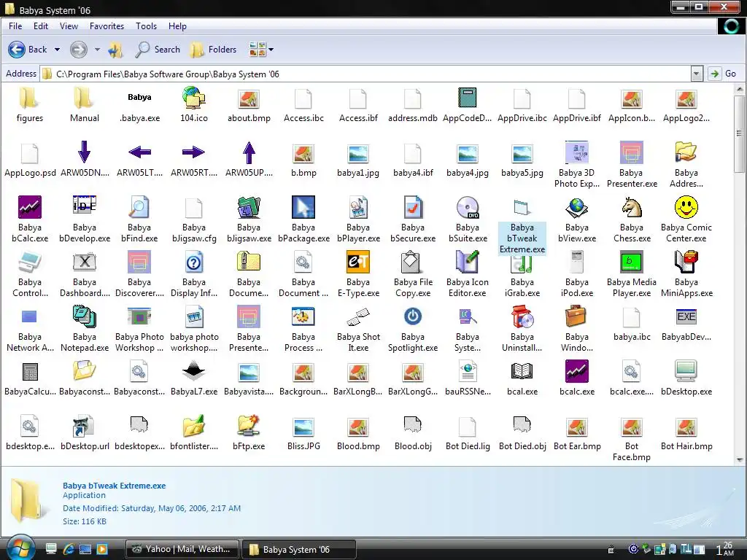Launch Internet Explorer from quick launch

tap(68, 549)
